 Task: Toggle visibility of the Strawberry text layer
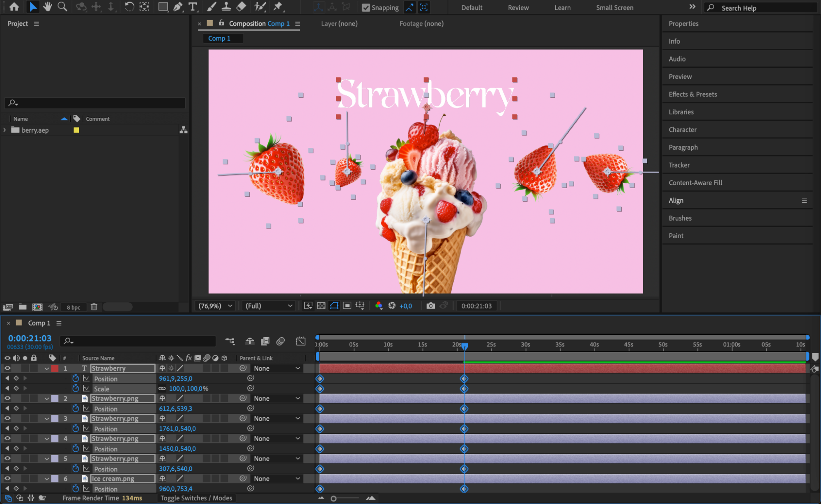tap(7, 368)
